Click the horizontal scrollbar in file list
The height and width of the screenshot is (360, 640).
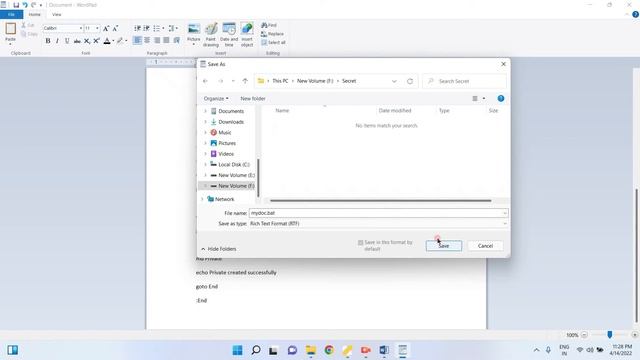coord(380,200)
